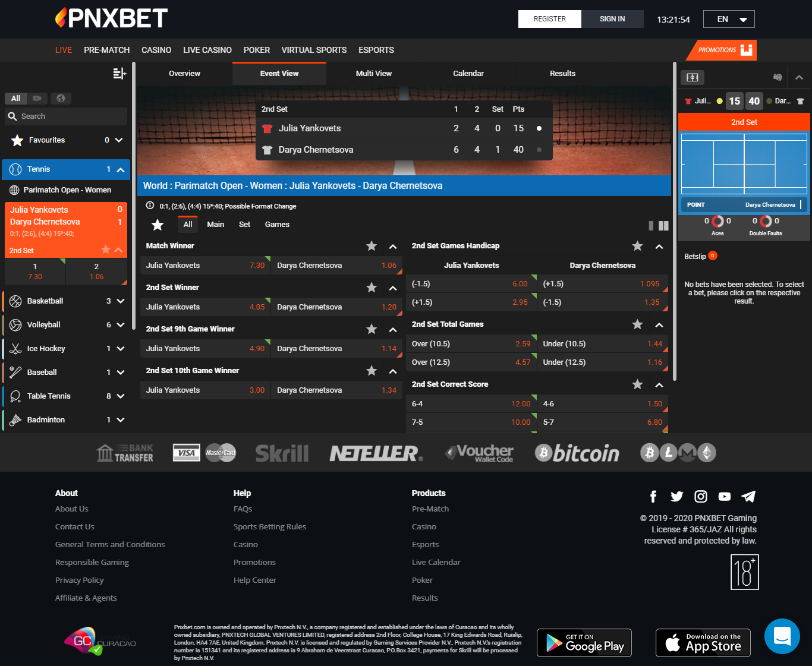Switch markets to single column layout
812x666 pixels.
click(x=651, y=226)
